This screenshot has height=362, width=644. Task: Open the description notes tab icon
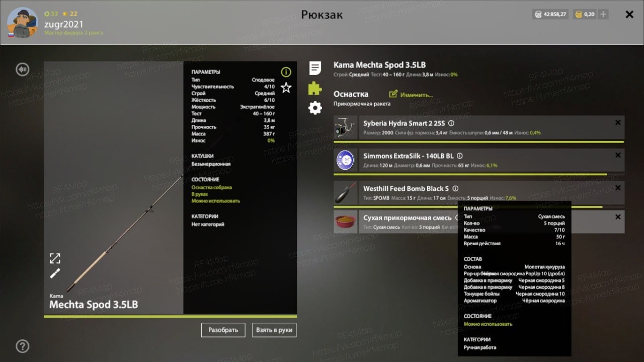(315, 68)
